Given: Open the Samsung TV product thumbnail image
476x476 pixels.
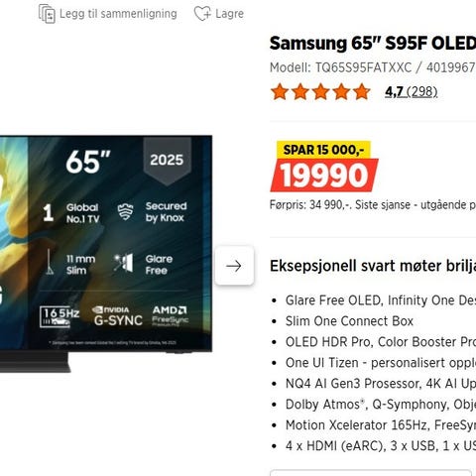Looking at the screenshot, I should (x=106, y=253).
